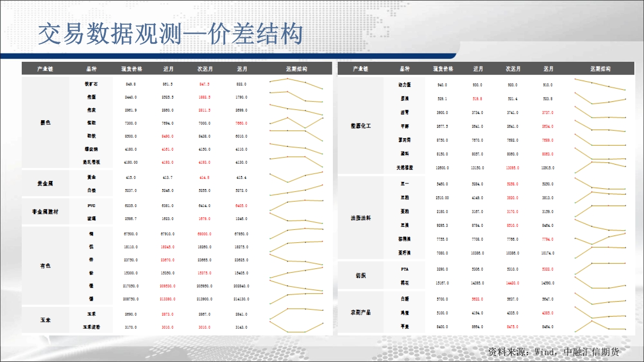
Task: Select the PVC product name
Action: point(91,205)
